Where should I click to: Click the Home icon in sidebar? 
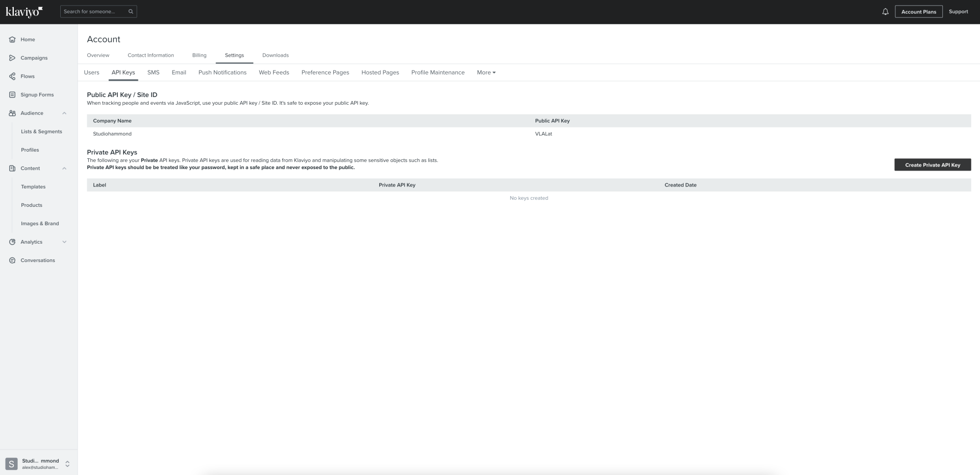pyautogui.click(x=12, y=39)
